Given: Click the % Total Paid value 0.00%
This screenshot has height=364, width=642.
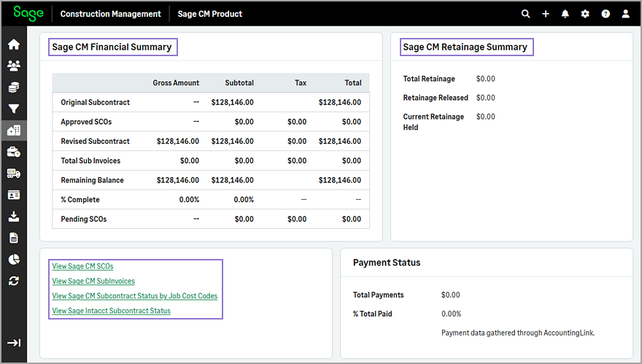Looking at the screenshot, I should (x=451, y=314).
